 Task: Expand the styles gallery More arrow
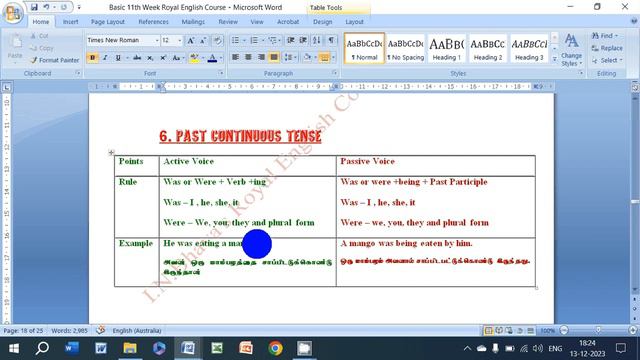(554, 59)
